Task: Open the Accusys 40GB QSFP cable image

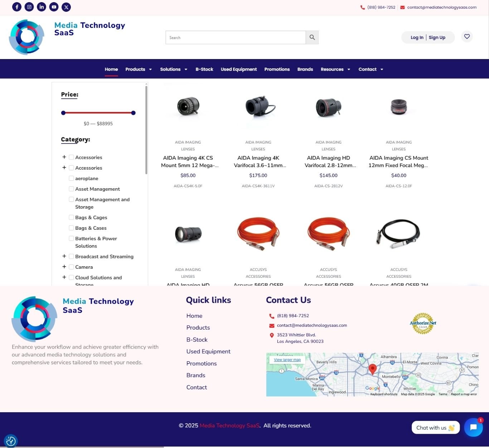Action: 399,233
